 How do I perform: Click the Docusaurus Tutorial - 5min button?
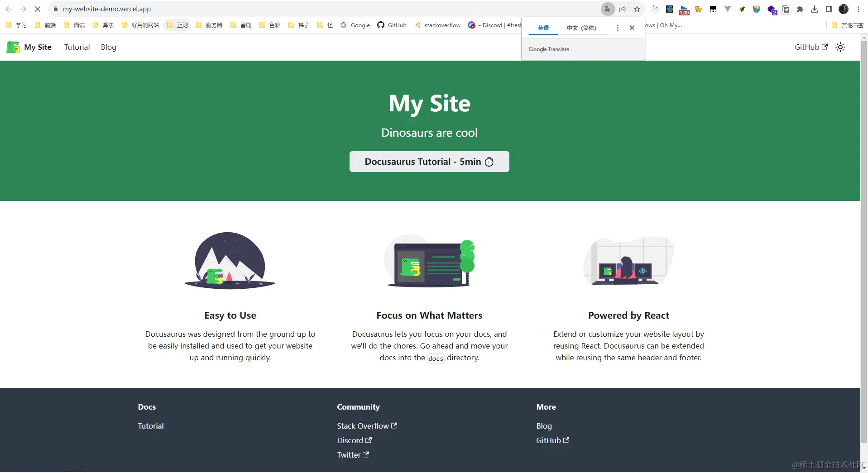[429, 162]
